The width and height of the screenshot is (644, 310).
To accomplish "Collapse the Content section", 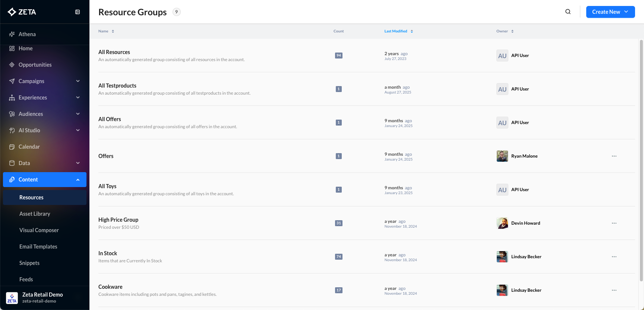I will point(78,180).
